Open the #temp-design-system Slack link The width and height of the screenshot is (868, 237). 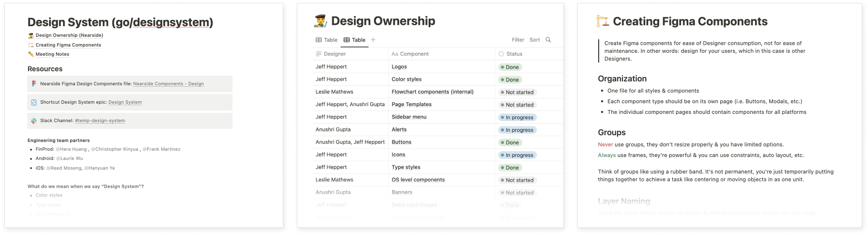tap(100, 121)
